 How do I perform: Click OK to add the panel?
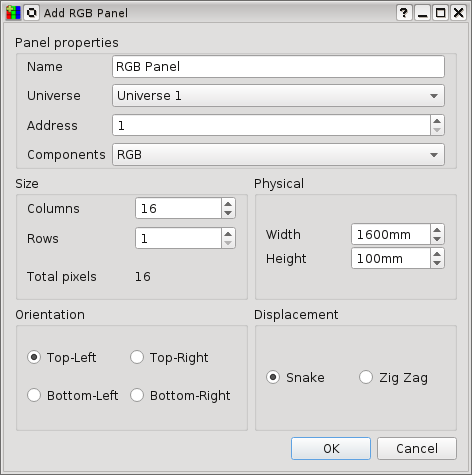tap(331, 448)
